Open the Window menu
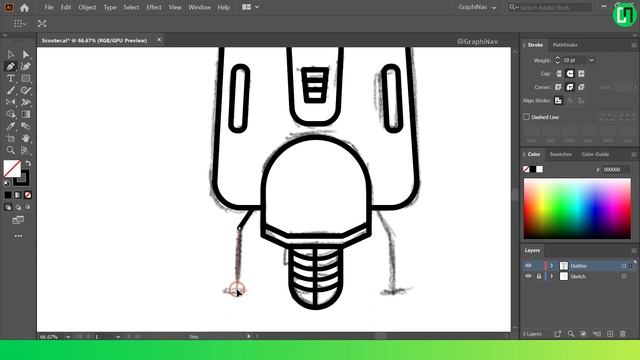 pos(199,7)
